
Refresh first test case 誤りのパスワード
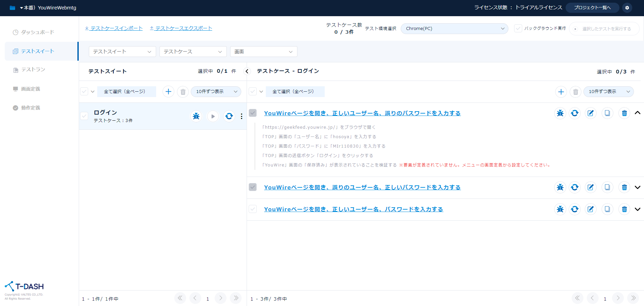[575, 113]
